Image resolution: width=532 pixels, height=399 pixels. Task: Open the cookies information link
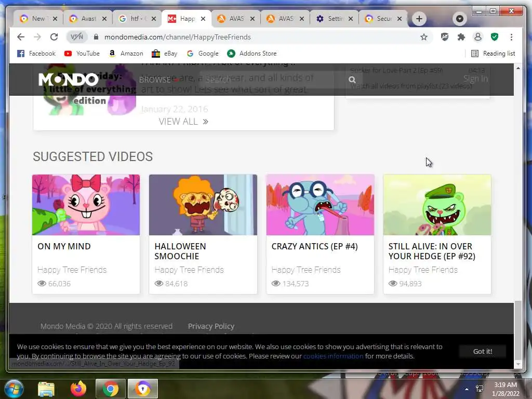click(x=333, y=356)
